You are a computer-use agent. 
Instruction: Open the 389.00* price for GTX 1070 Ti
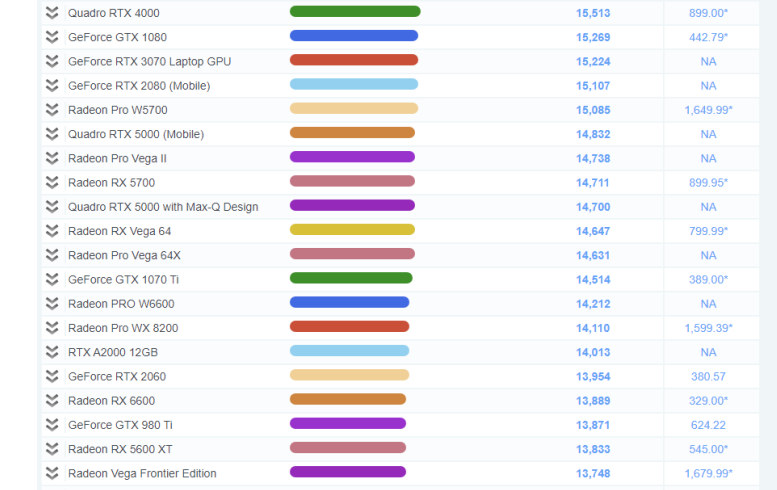[708, 279]
